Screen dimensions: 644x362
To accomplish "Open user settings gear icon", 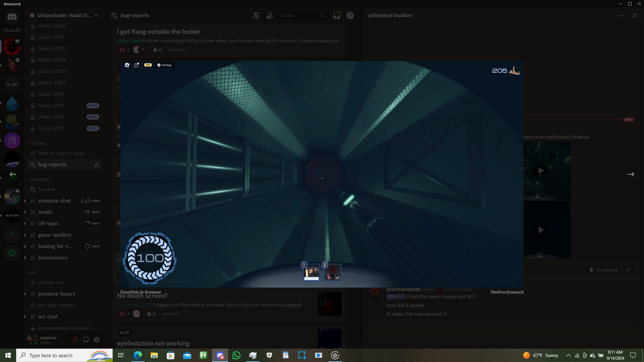I will tap(97, 340).
